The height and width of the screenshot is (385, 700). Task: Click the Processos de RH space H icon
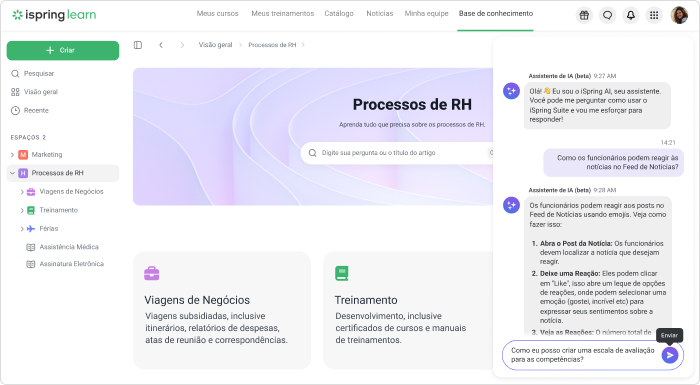click(23, 173)
